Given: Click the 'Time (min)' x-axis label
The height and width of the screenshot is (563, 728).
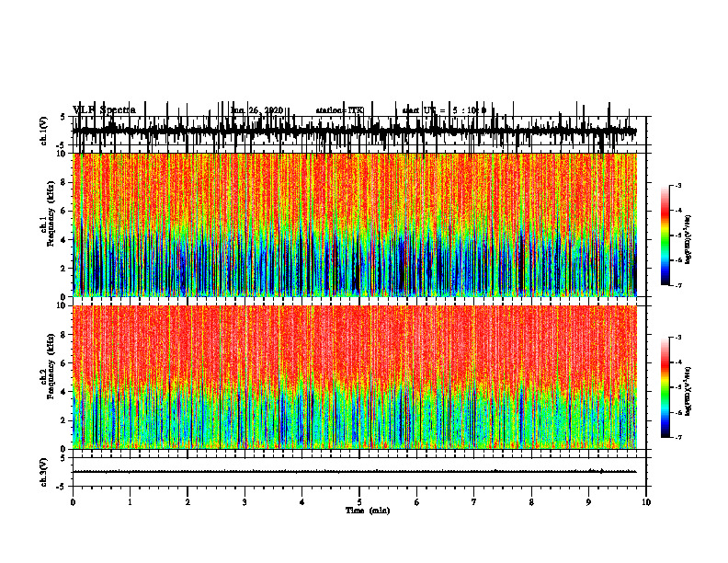Looking at the screenshot, I should click(368, 511).
